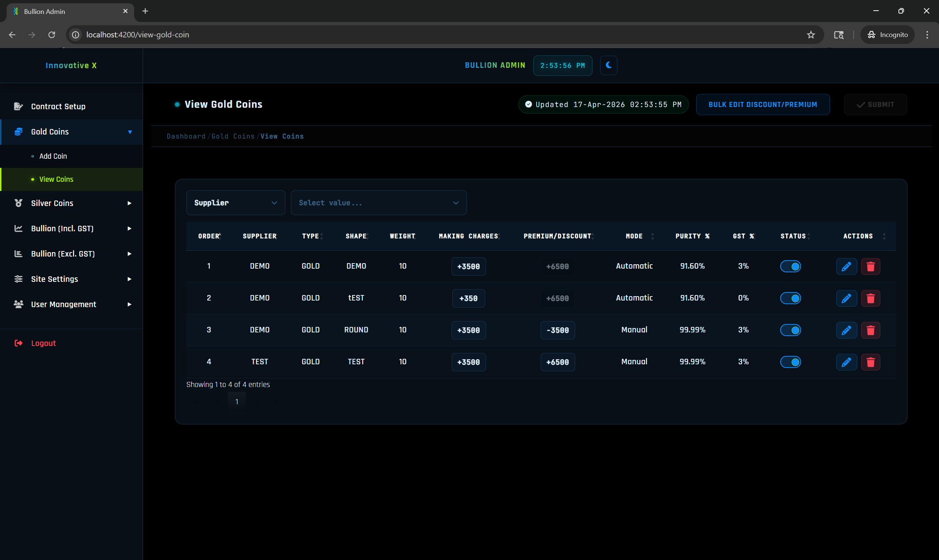Screen dimensions: 939x560
Task: Click the 2:53:56 PM clock display
Action: (563, 66)
